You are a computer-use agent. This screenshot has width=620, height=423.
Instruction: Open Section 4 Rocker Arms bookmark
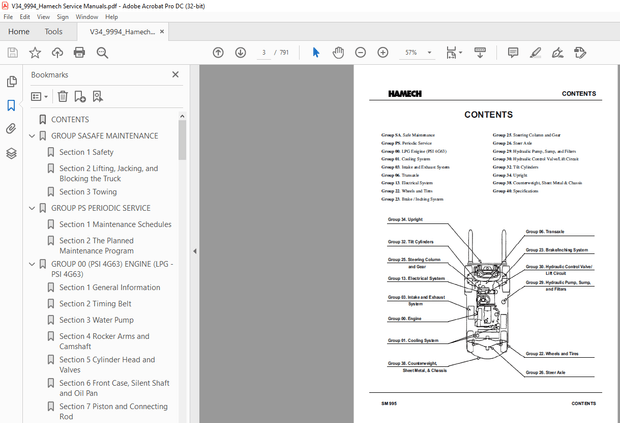click(104, 341)
